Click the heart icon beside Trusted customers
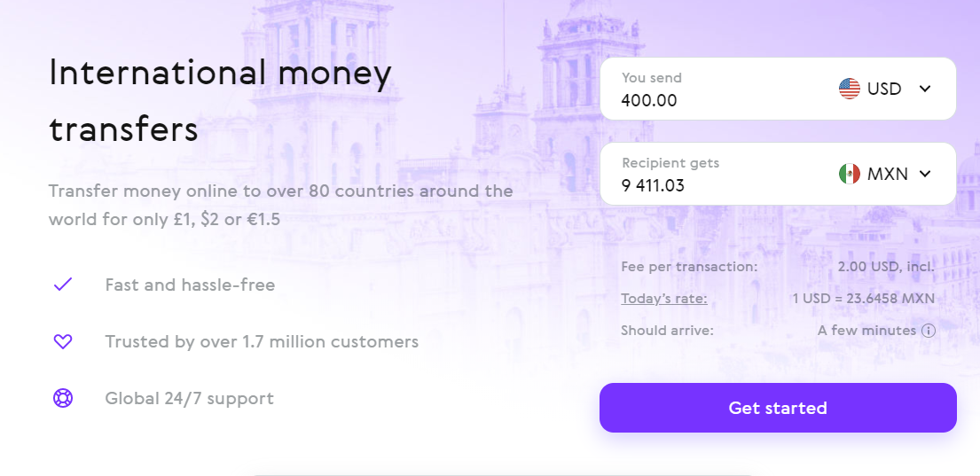 tap(63, 341)
